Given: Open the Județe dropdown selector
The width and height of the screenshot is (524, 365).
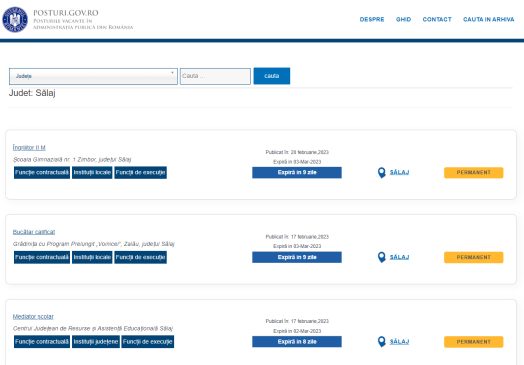Looking at the screenshot, I should pyautogui.click(x=93, y=76).
